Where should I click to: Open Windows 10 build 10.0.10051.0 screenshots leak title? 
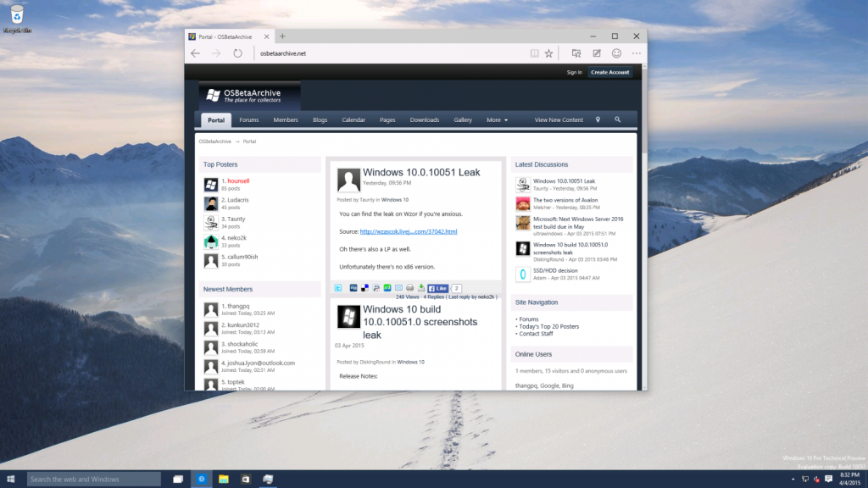(420, 322)
